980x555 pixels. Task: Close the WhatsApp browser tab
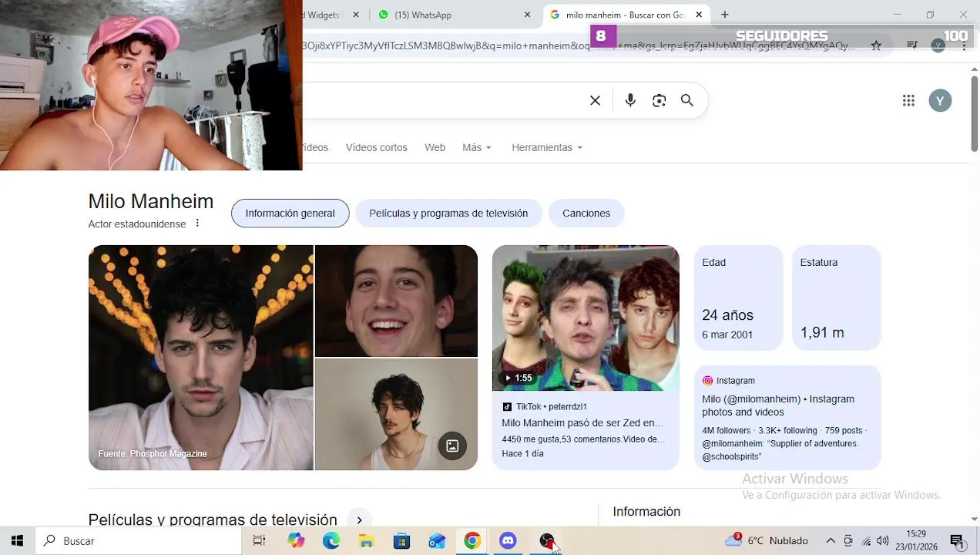528,15
